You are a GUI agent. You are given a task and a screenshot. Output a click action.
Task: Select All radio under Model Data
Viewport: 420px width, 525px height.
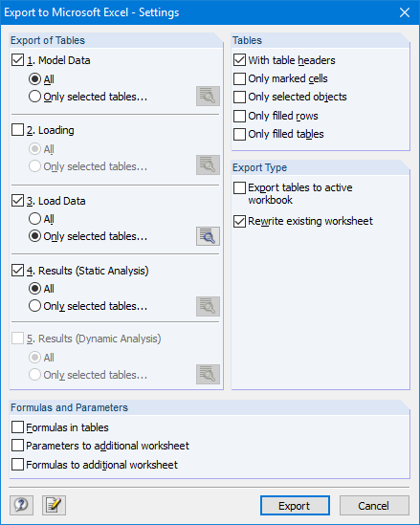coord(34,79)
